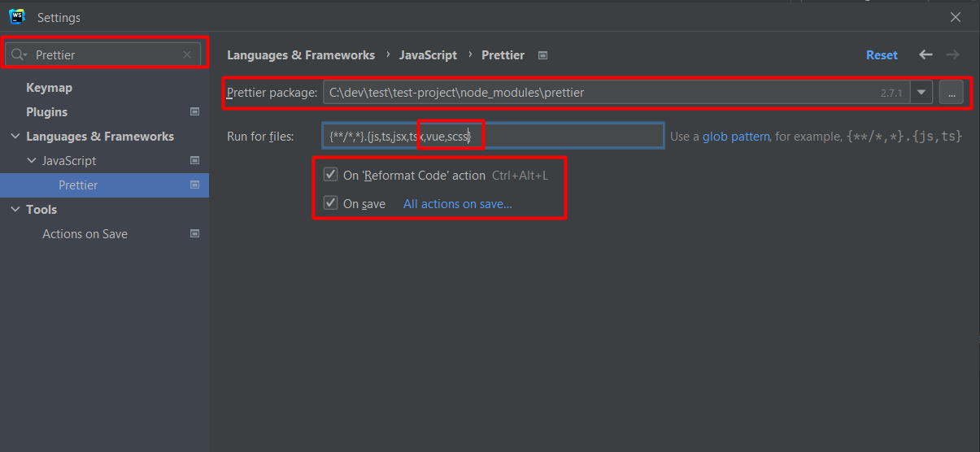The height and width of the screenshot is (452, 980).
Task: Select Keymap in the settings sidebar
Action: click(x=49, y=88)
